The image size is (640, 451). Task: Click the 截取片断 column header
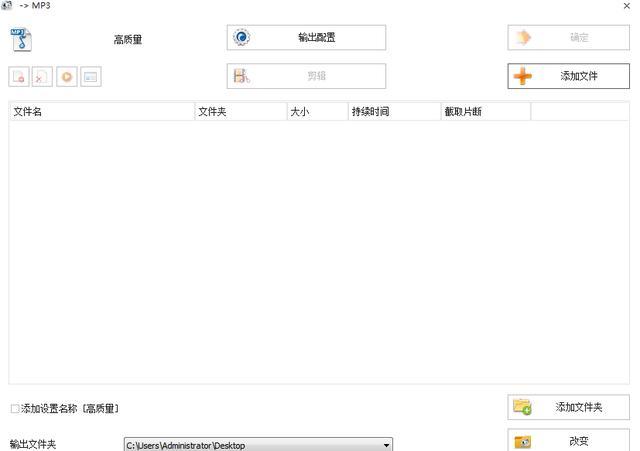click(485, 112)
